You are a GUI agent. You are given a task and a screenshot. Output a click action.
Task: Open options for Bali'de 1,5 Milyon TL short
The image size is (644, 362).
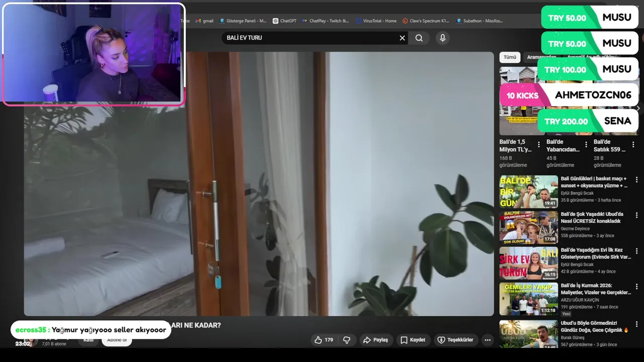tap(539, 145)
